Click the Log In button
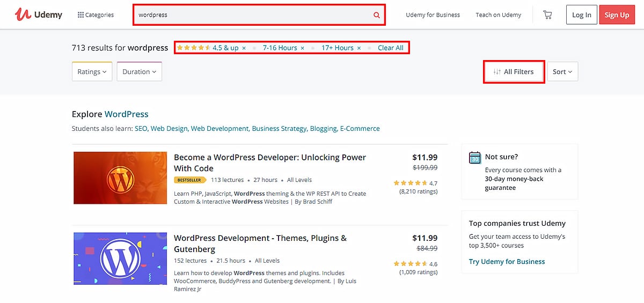This screenshot has height=303, width=644. (581, 15)
